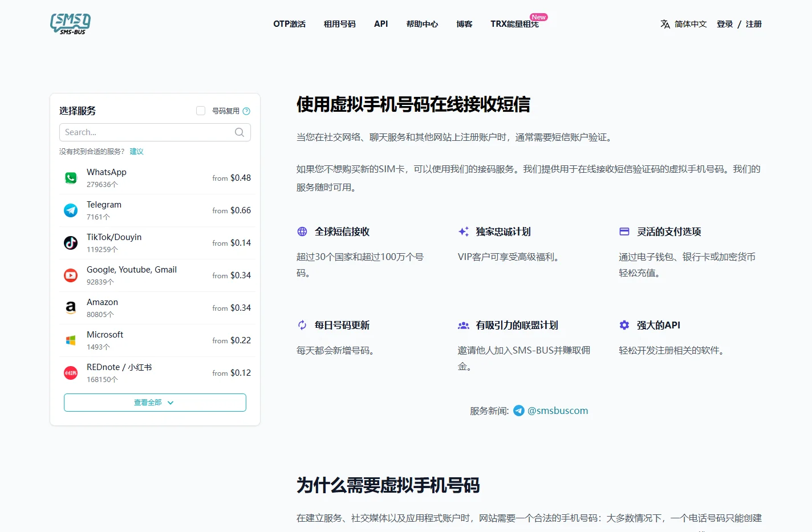Screen dimensions: 812x532
Task: Click the TikTok price $0.14
Action: pyautogui.click(x=241, y=243)
